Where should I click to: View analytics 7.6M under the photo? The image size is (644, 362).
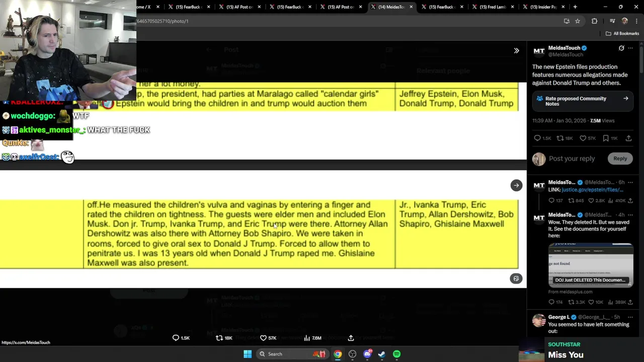tap(312, 338)
